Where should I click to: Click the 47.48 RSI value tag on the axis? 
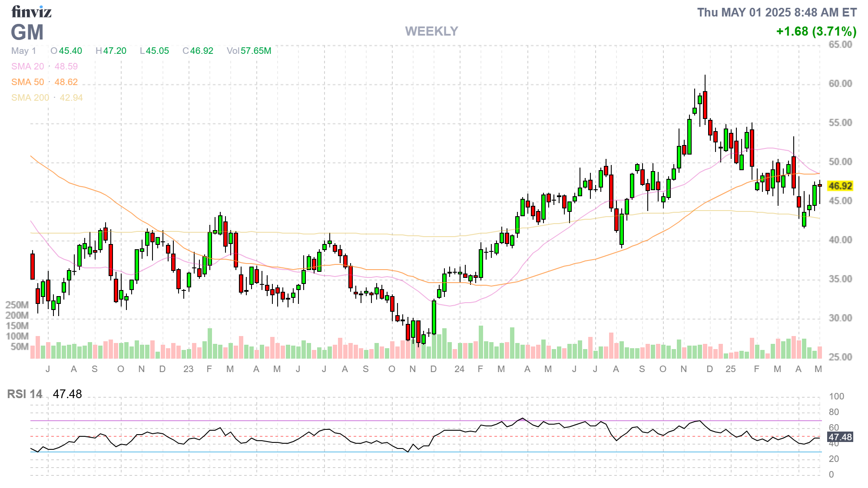(840, 437)
